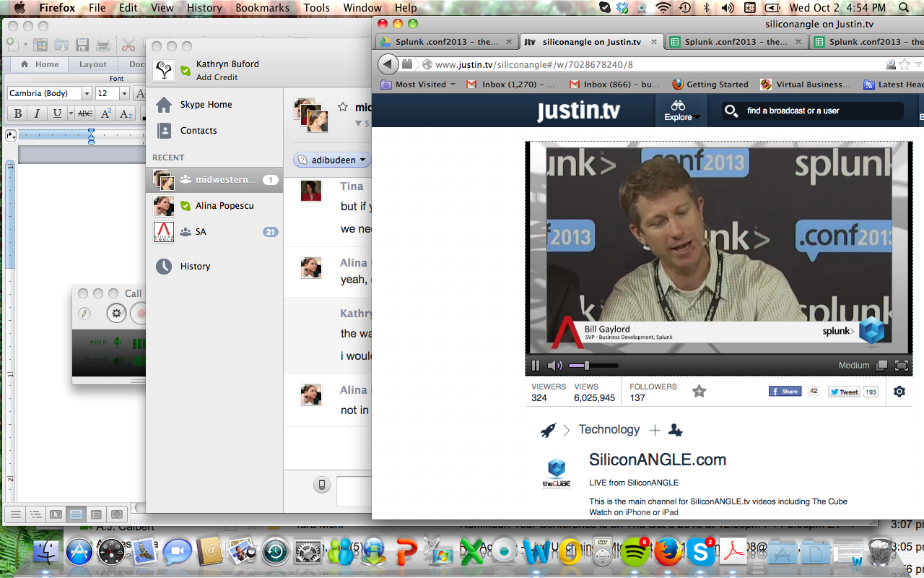Open the underline style dropdown arrow
Image resolution: width=924 pixels, height=578 pixels.
(x=71, y=113)
